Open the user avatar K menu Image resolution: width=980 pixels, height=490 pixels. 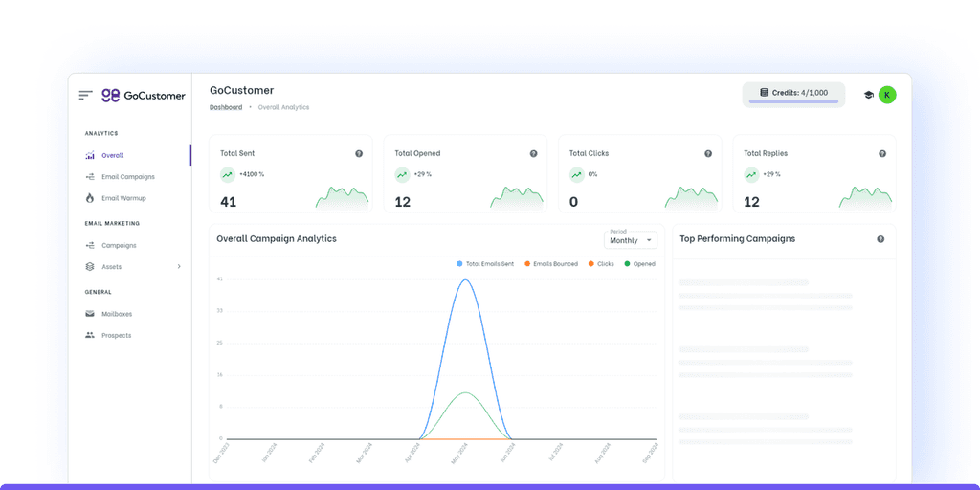point(887,95)
